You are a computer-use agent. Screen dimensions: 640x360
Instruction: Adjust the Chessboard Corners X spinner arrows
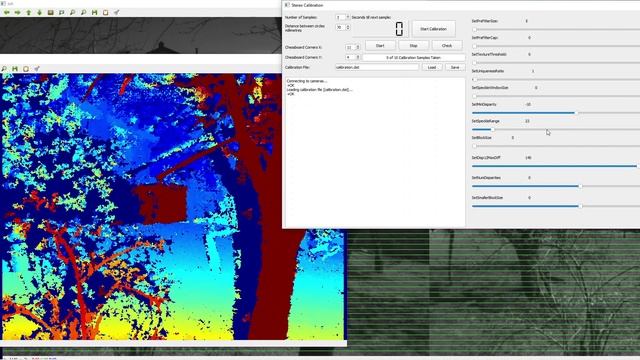358,47
